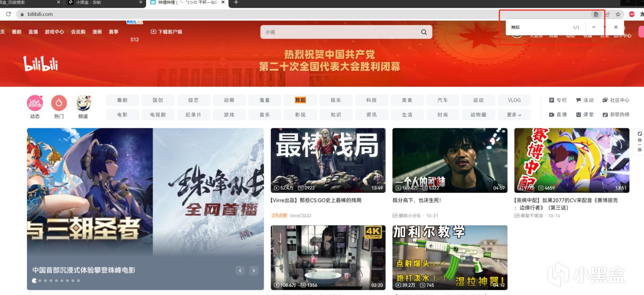This screenshot has width=644, height=295.
Task: Open caption 中国首部沉浸式体验攀登珠峰电影
Action: (84, 270)
